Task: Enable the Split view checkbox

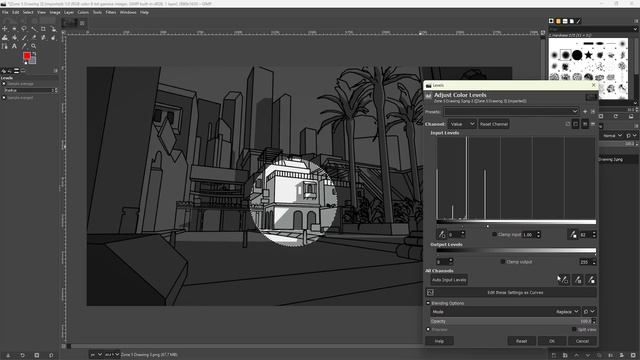Action: pyautogui.click(x=574, y=329)
